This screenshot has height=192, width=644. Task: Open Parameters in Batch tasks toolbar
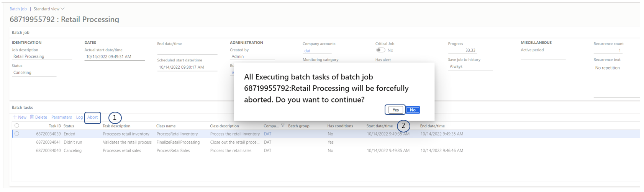tap(61, 117)
